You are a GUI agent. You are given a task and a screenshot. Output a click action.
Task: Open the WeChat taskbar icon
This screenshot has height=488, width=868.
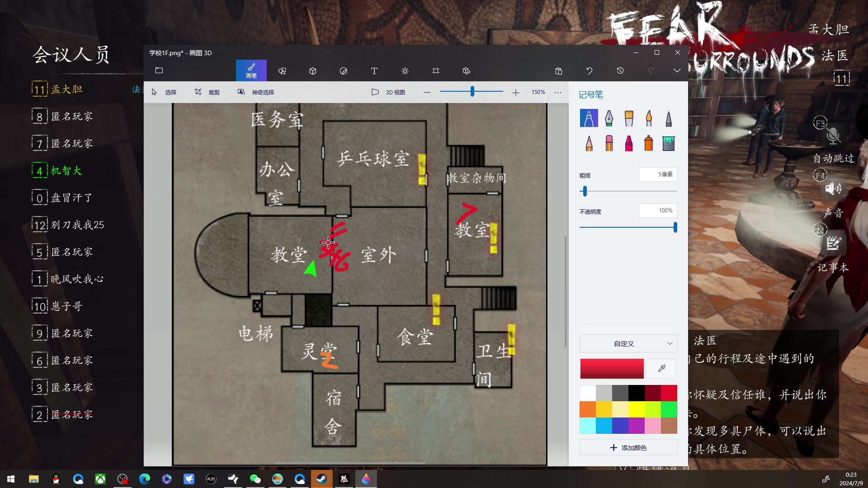(255, 479)
